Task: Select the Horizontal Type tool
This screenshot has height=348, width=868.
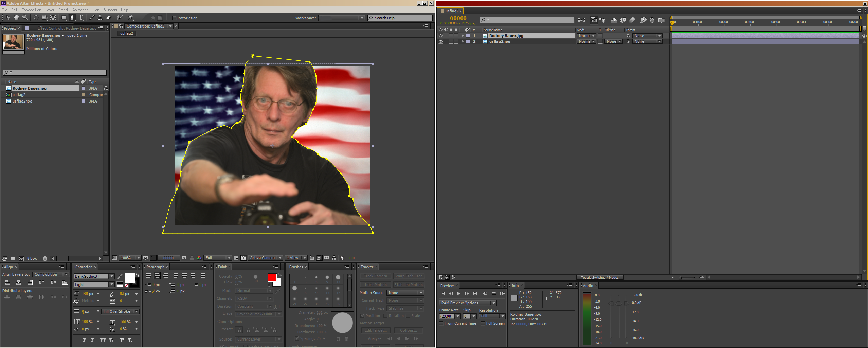Action: 81,17
